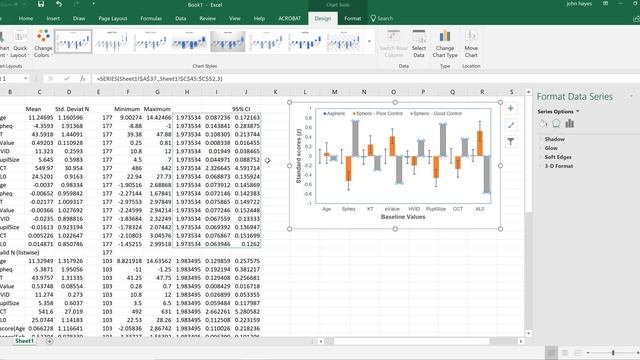Screen dimensions: 640x360
Task: Open Select Data dialog
Action: coord(419,43)
